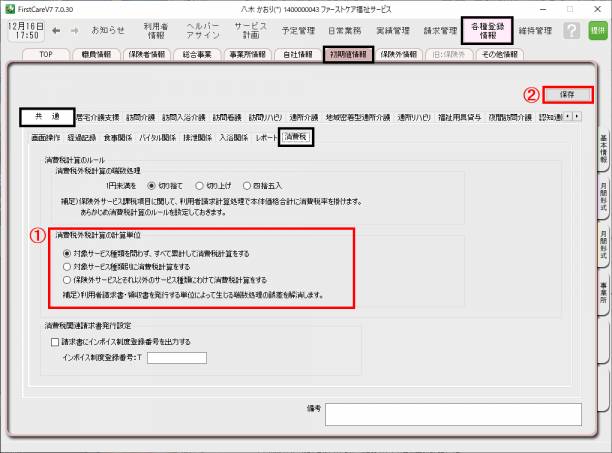Viewport: 612px width, 453px height.
Task: Open the 請求管理 menu
Action: click(x=436, y=31)
